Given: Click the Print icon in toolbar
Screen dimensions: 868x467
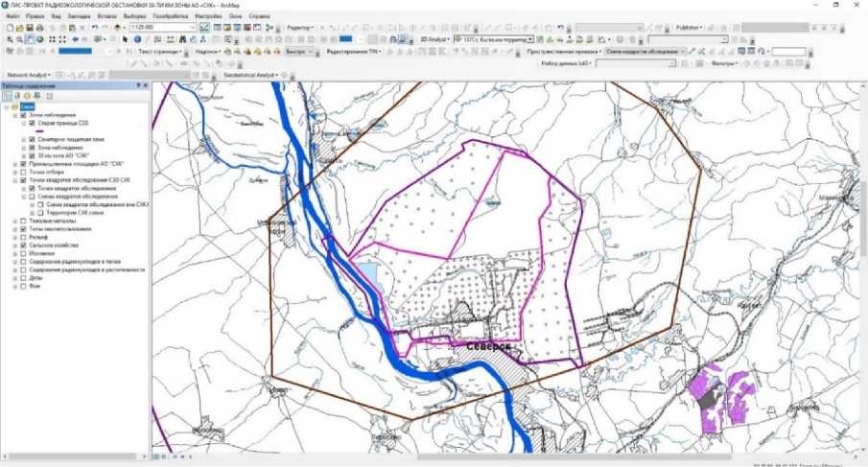Looking at the screenshot, I should [40, 27].
